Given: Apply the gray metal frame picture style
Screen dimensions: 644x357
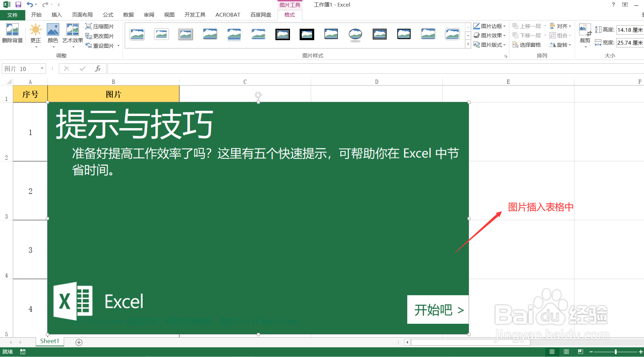Looking at the screenshot, I should click(186, 34).
